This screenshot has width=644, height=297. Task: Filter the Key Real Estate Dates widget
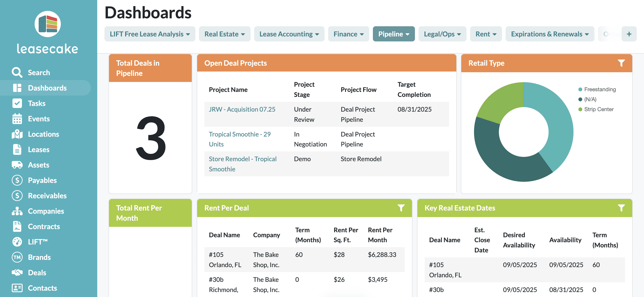[x=621, y=208]
